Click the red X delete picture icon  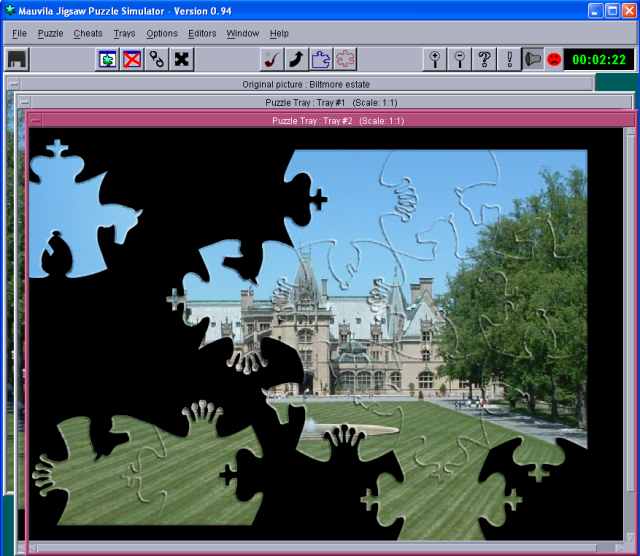point(132,59)
